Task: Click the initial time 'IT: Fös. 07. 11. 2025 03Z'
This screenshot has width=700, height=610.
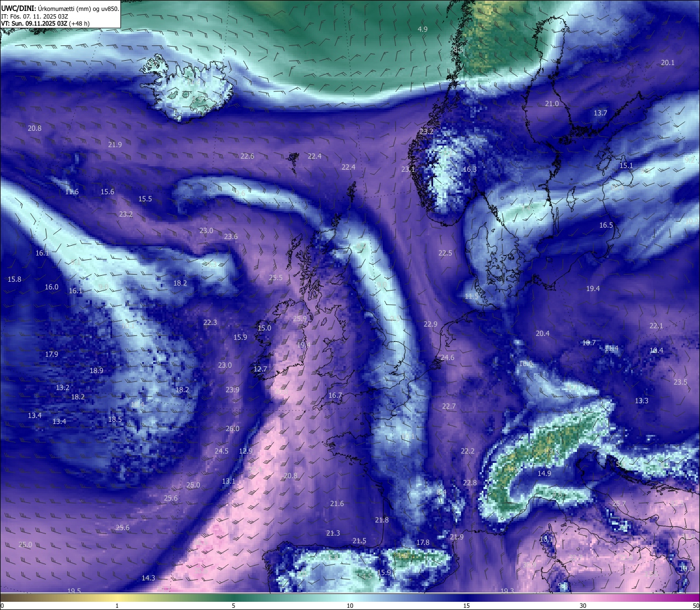Action: tap(34, 16)
